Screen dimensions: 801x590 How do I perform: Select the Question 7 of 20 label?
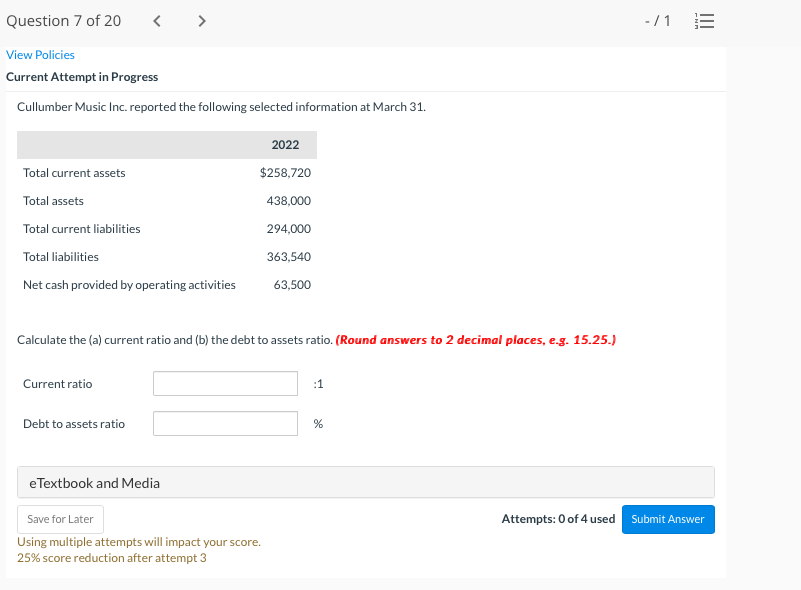point(64,20)
